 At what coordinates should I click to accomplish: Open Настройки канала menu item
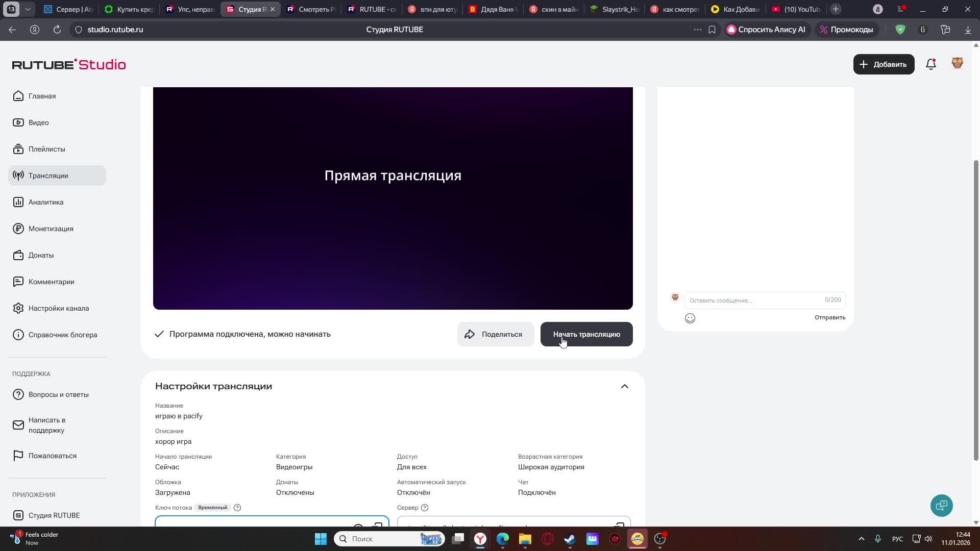click(x=58, y=308)
